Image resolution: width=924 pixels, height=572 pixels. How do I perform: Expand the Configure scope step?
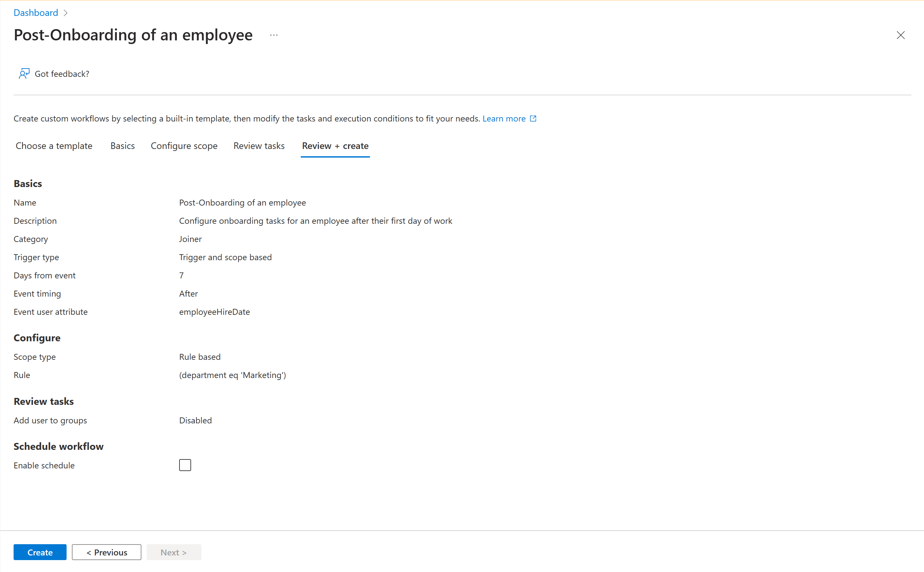183,146
